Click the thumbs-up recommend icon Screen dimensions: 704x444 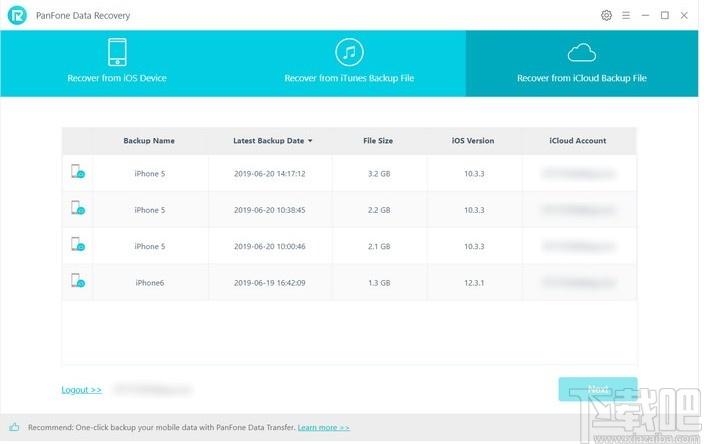point(14,427)
